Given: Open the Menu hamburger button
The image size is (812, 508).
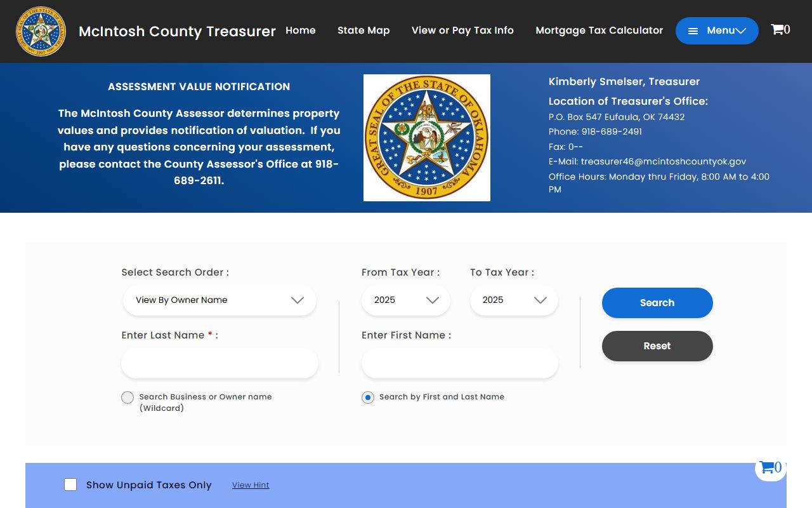Looking at the screenshot, I should coord(717,30).
